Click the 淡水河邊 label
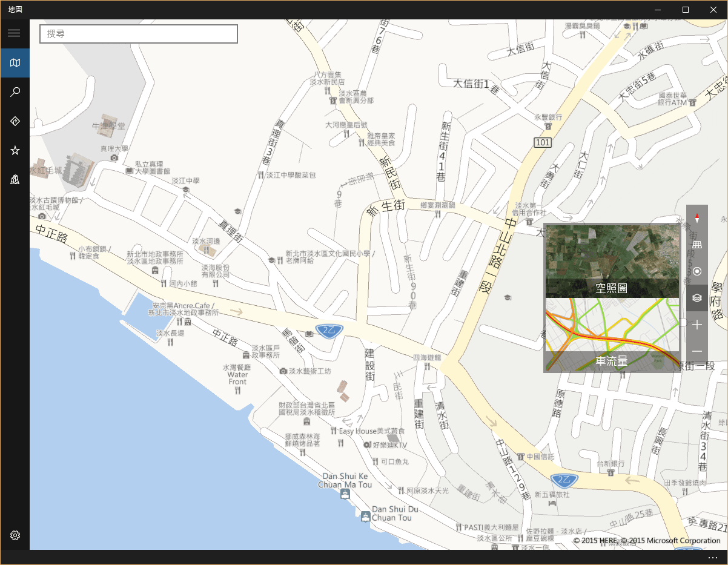The width and height of the screenshot is (728, 565). 205,241
